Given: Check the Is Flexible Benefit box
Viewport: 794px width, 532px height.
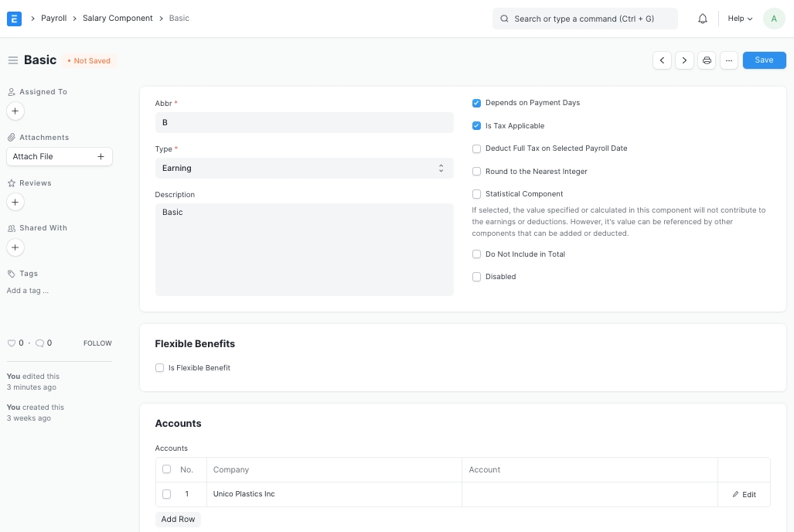Looking at the screenshot, I should (x=160, y=368).
